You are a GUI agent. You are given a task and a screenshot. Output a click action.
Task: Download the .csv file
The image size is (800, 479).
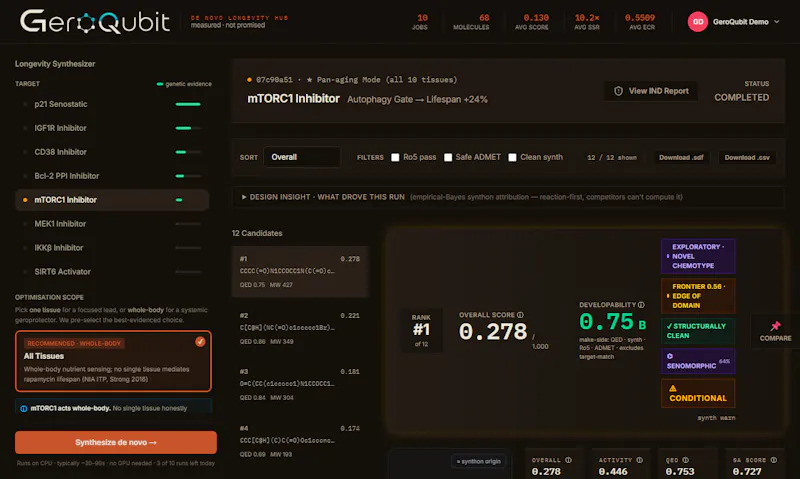[747, 158]
